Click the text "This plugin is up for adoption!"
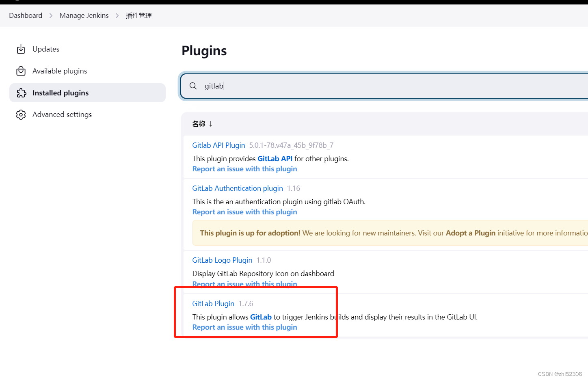The image size is (588, 380). (x=250, y=233)
